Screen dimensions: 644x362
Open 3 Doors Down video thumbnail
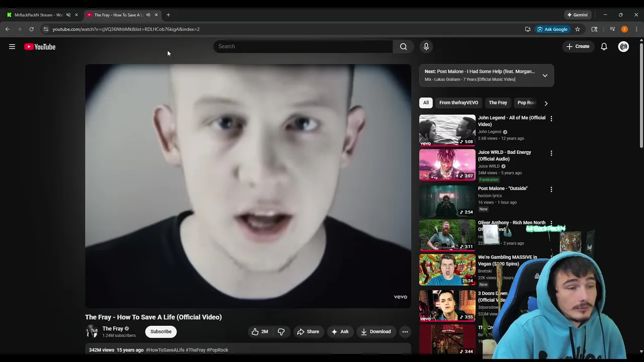pyautogui.click(x=447, y=306)
